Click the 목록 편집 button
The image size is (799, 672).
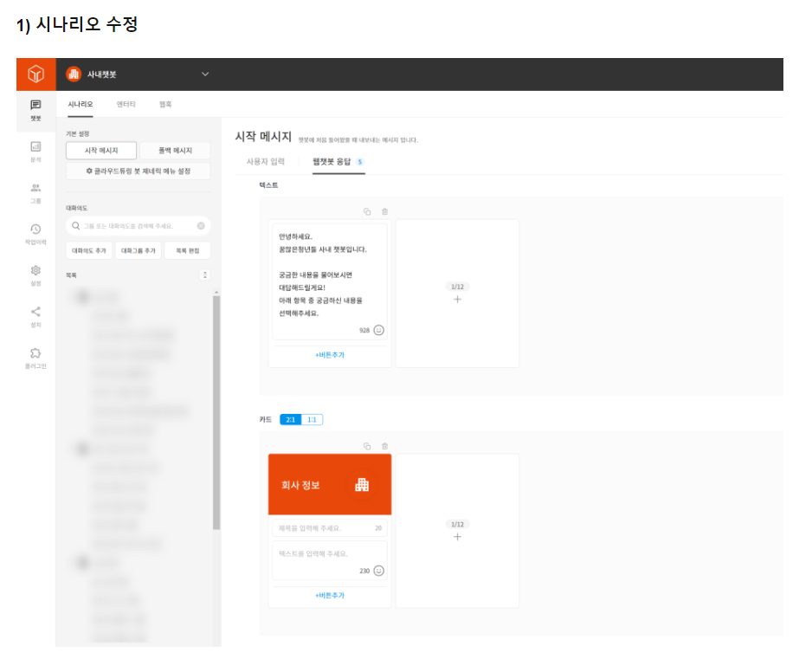[x=188, y=251]
